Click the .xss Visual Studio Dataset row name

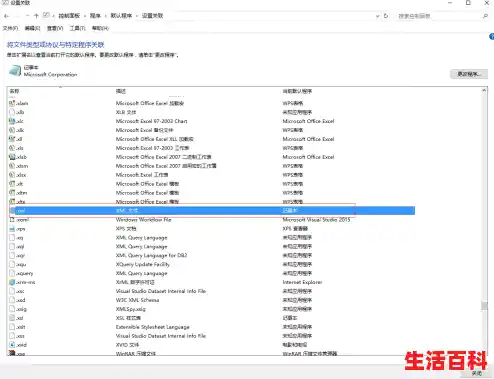(20, 336)
